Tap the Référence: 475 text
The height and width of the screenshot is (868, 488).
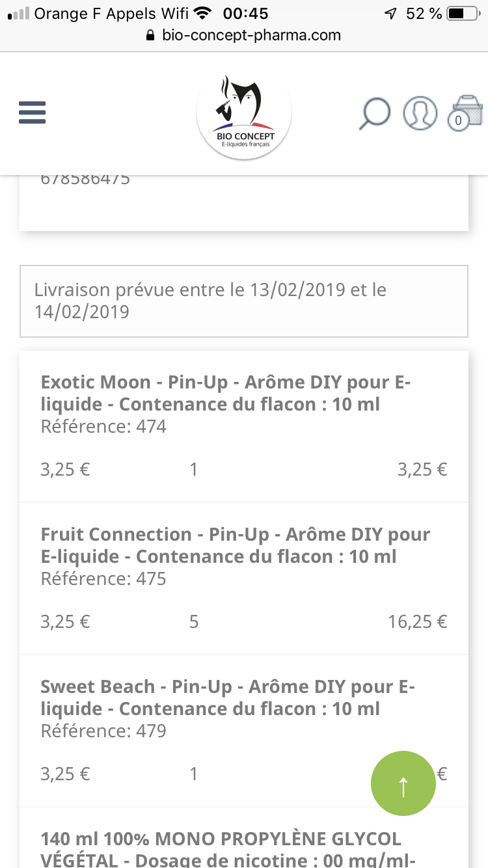click(103, 578)
